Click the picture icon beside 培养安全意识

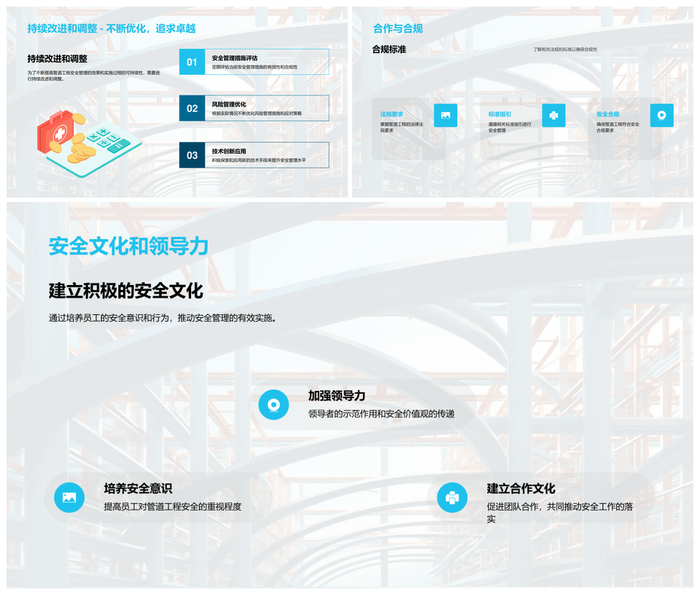[x=69, y=497]
